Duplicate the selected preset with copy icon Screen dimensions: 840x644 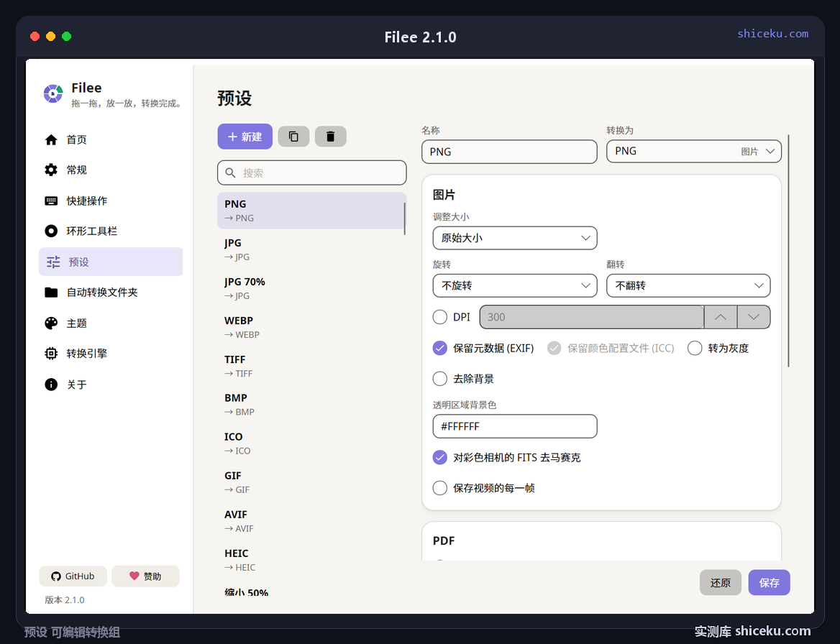tap(293, 137)
